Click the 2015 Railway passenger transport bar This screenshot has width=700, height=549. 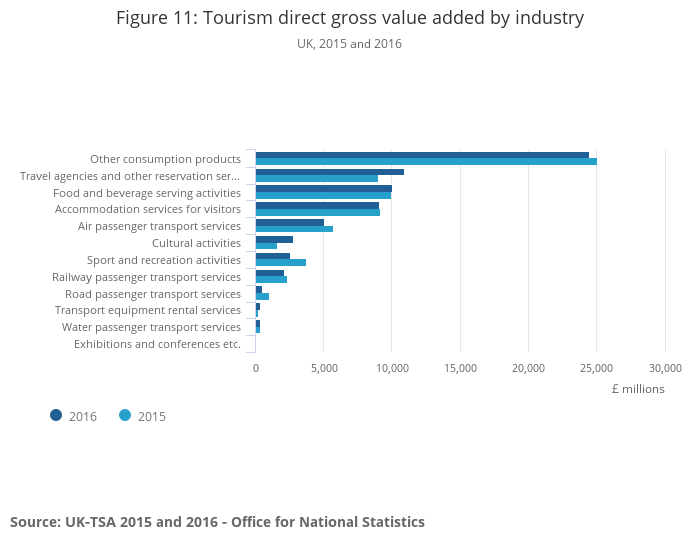click(271, 280)
